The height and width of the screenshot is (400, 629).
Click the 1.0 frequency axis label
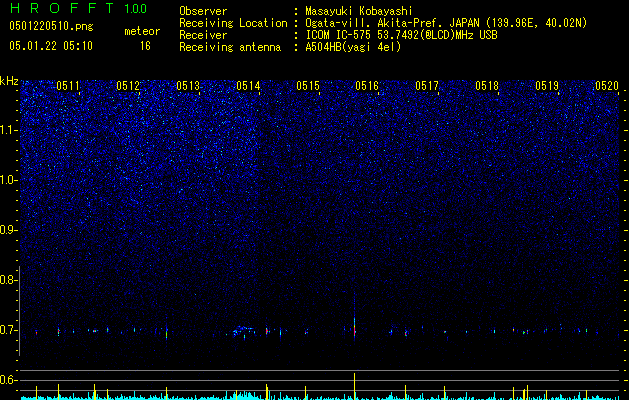pyautogui.click(x=9, y=180)
